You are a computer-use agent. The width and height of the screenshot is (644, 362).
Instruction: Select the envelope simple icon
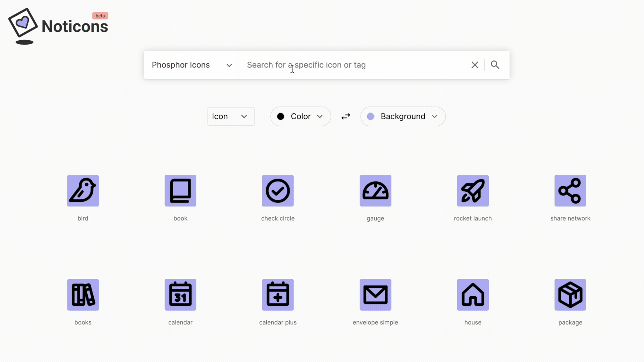coord(375,295)
